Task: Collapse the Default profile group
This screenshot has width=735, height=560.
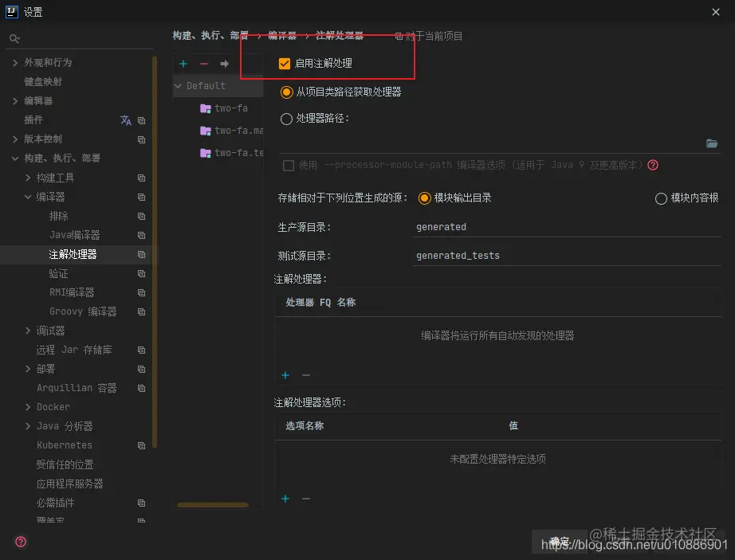Action: 177,86
